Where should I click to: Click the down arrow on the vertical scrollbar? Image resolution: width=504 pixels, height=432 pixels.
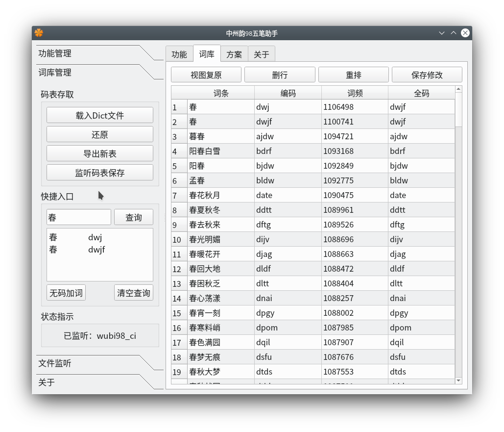pos(458,380)
